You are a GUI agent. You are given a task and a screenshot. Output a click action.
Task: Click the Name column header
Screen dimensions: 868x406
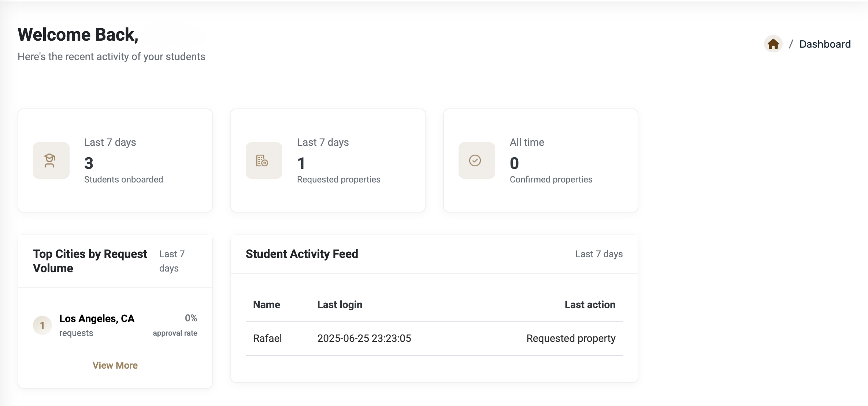tap(266, 304)
